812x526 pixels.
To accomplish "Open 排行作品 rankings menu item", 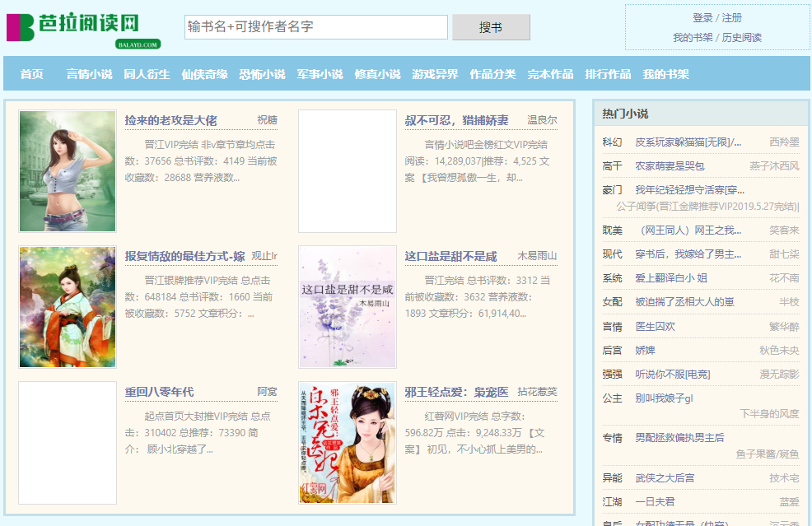I will click(x=608, y=74).
